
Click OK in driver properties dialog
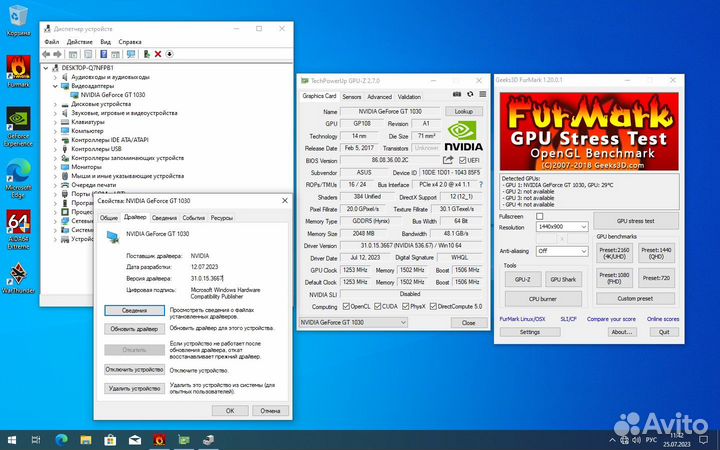(230, 411)
